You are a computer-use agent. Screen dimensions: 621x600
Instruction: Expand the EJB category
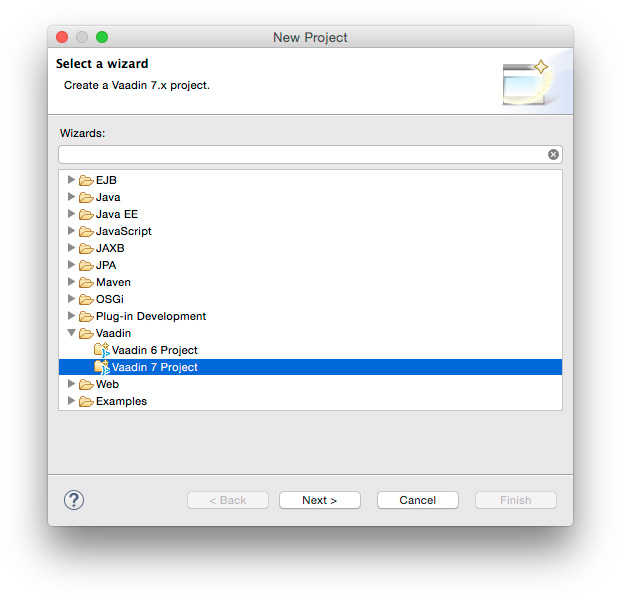[x=71, y=179]
